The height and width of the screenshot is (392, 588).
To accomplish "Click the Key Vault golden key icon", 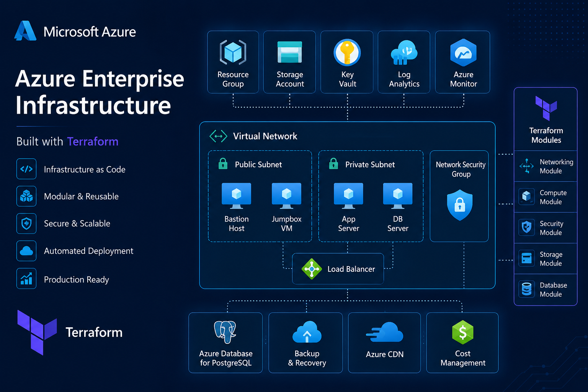I will (x=347, y=52).
